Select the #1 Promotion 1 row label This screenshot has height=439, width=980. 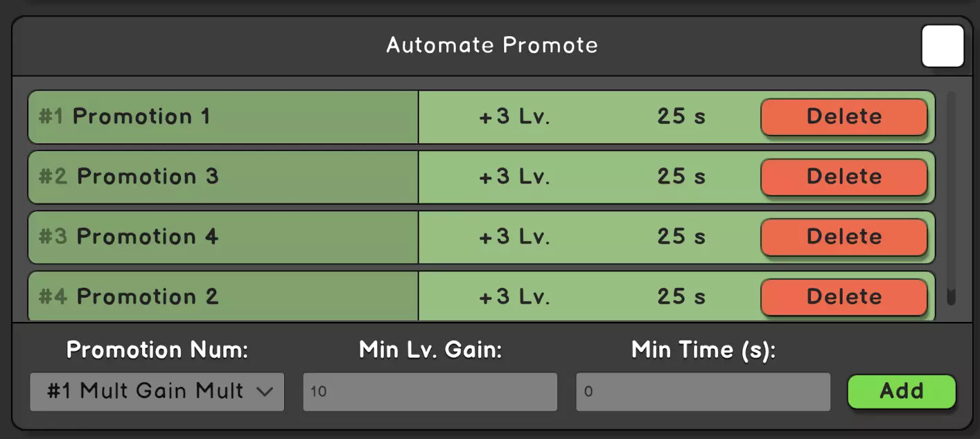[x=125, y=117]
